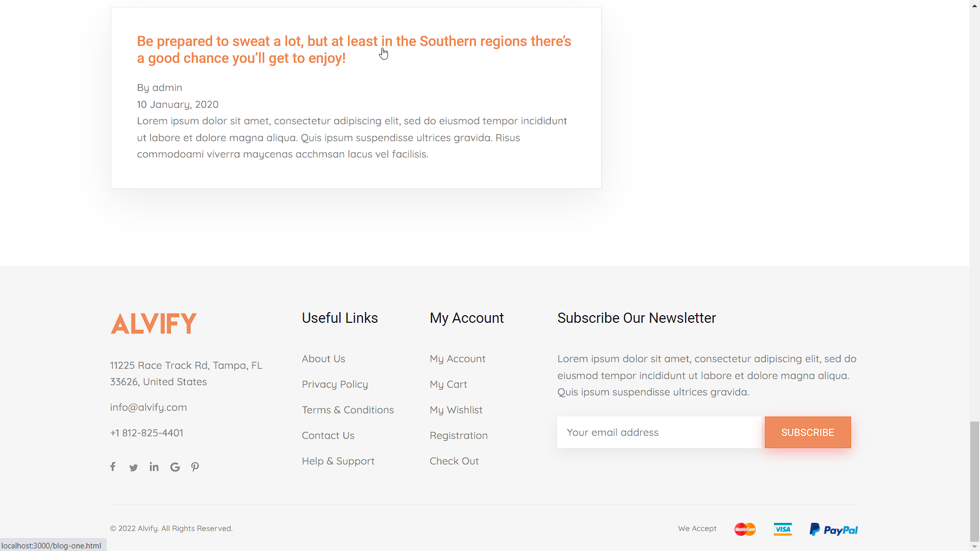Click the info@alvify.com email address
980x551 pixels.
pos(148,407)
